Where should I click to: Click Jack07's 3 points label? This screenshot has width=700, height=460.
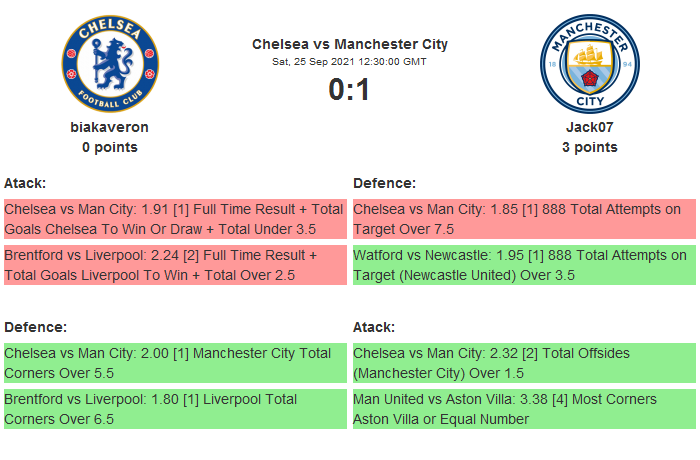589,147
